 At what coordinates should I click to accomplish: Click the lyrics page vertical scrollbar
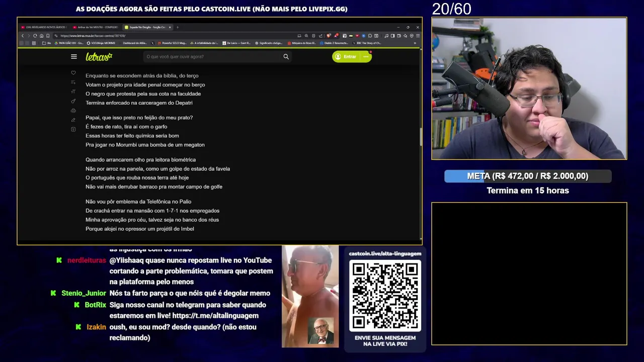tap(421, 137)
